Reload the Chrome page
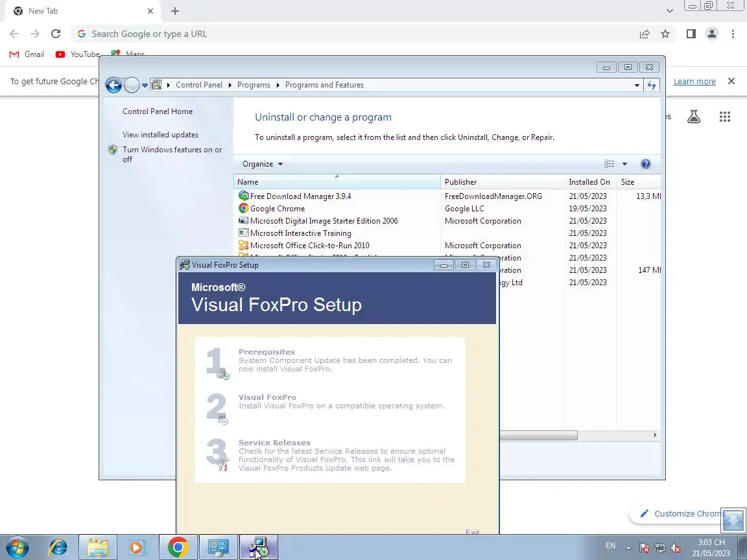Image resolution: width=747 pixels, height=560 pixels. (56, 34)
